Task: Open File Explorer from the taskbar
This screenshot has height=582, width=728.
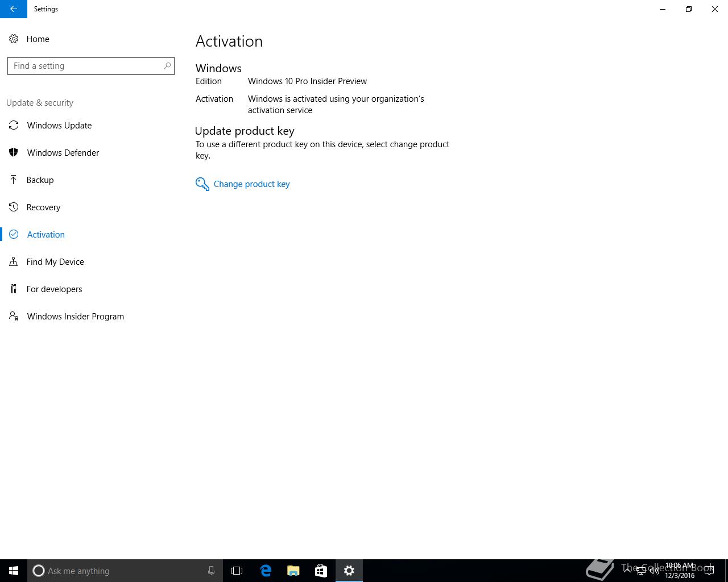Action: pyautogui.click(x=293, y=571)
